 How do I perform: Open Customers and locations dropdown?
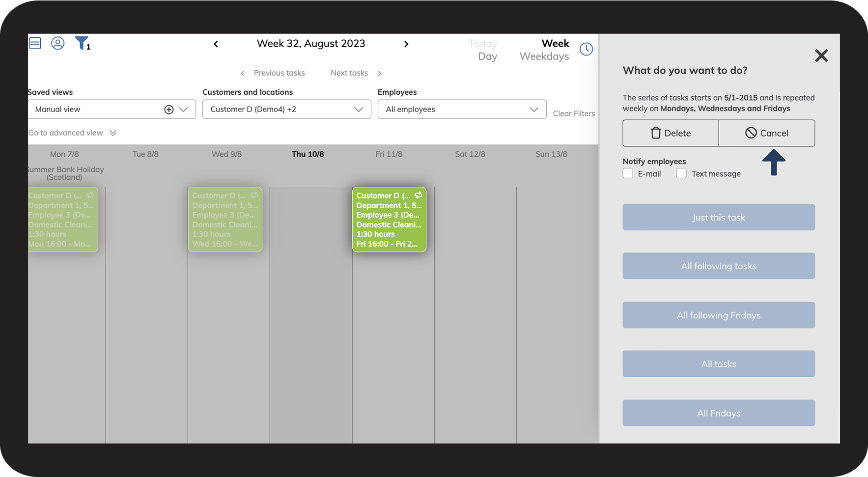[x=287, y=109]
